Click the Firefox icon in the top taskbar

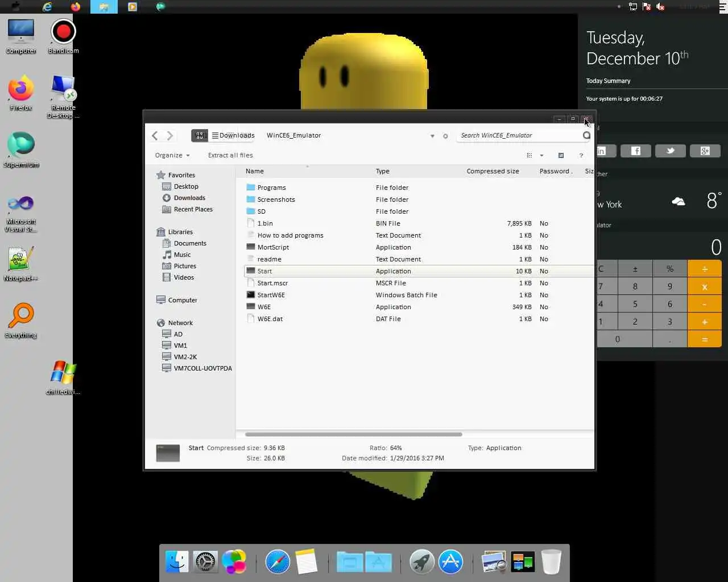pyautogui.click(x=76, y=7)
